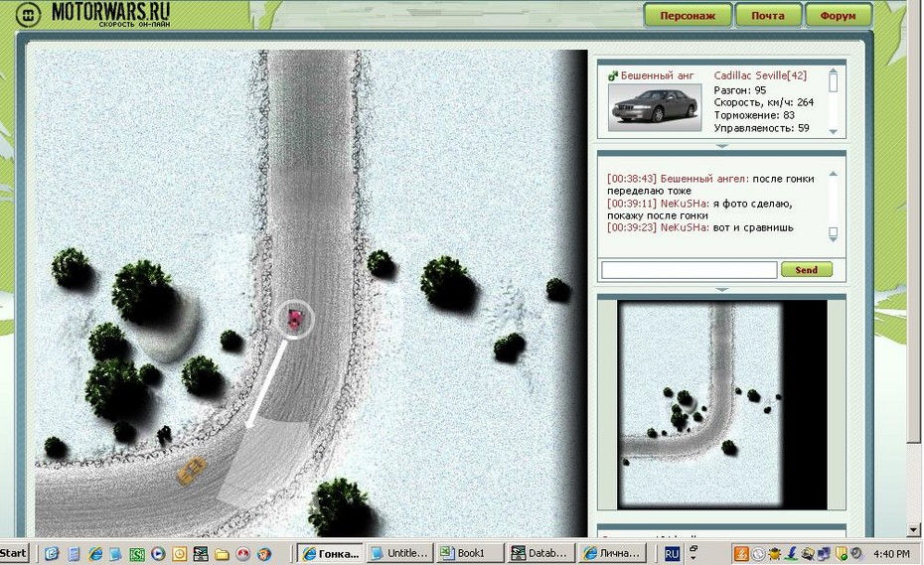Select the pink player car on road
Image resolution: width=924 pixels, height=565 pixels.
pos(295,319)
